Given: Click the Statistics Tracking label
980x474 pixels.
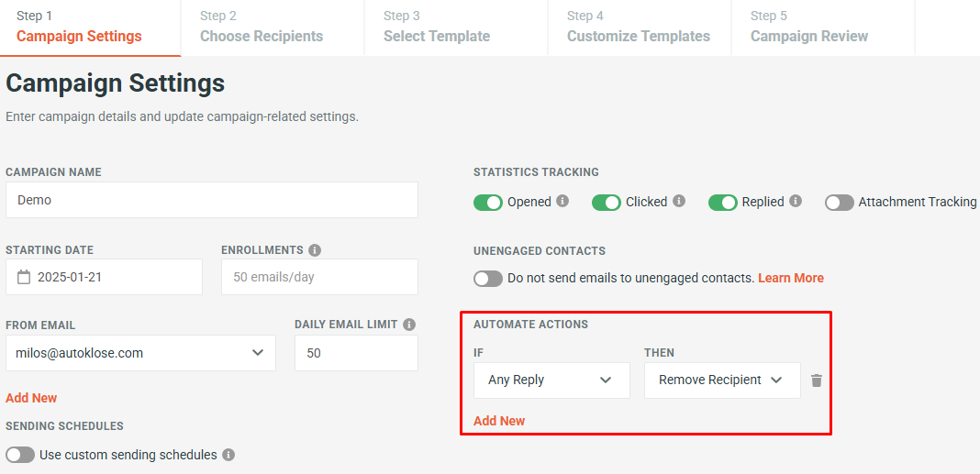Looking at the screenshot, I should click(536, 172).
